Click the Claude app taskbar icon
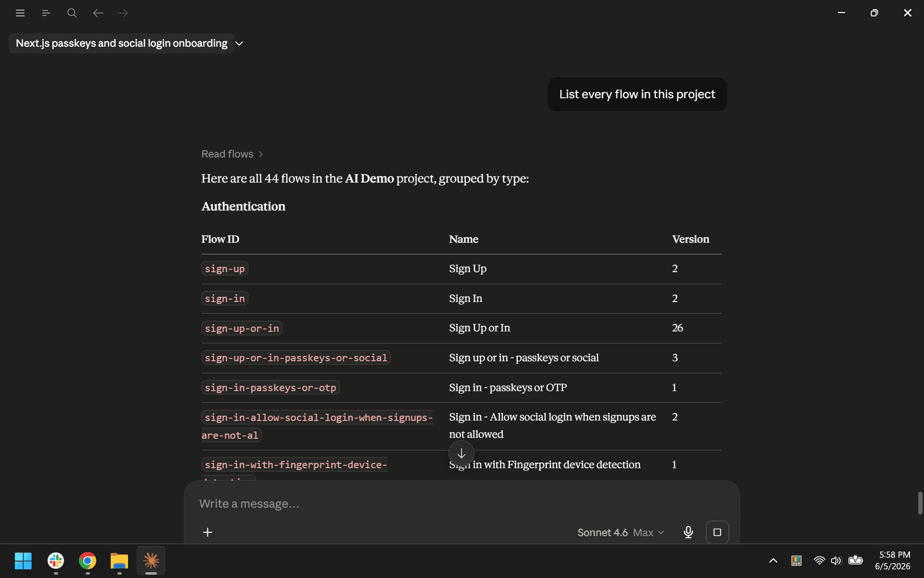 pos(151,561)
